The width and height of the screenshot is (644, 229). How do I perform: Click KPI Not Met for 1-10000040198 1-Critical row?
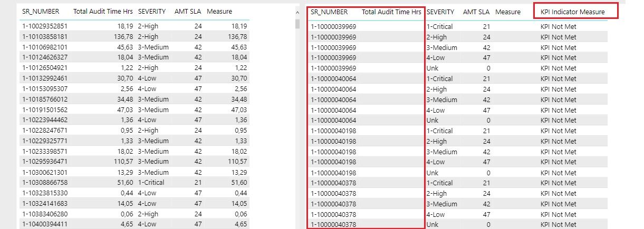559,131
